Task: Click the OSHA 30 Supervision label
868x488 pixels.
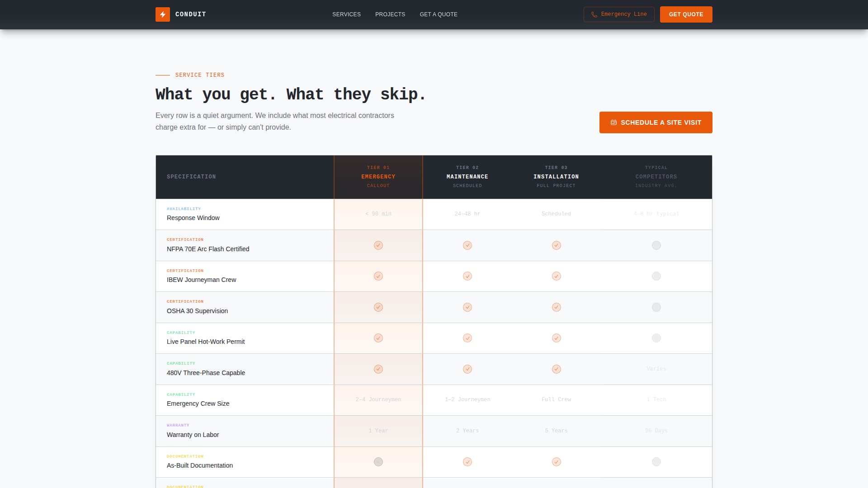Action: 197,311
